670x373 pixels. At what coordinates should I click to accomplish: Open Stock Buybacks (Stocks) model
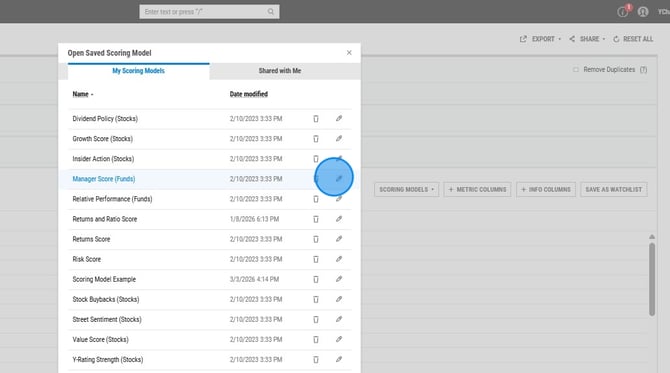pos(106,300)
